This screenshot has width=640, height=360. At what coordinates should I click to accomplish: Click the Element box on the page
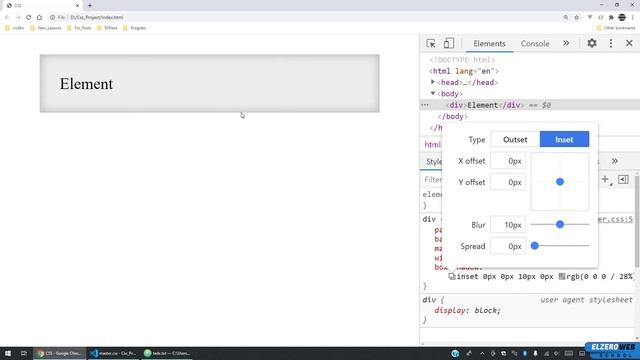coord(209,83)
